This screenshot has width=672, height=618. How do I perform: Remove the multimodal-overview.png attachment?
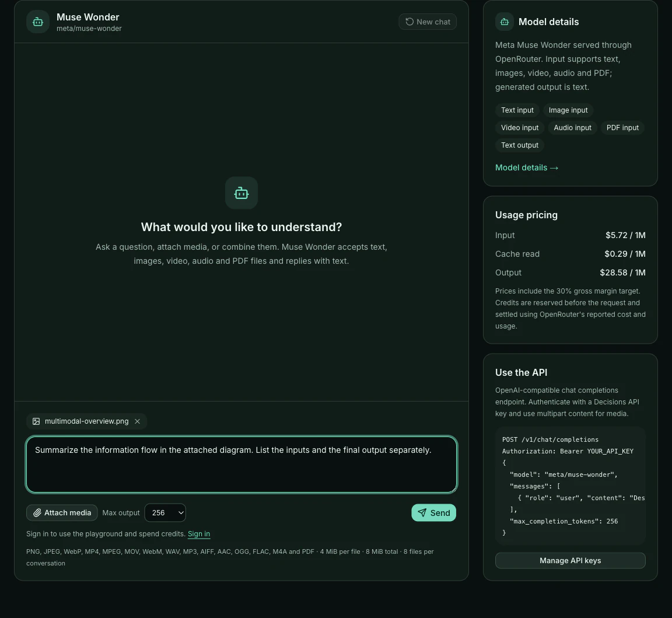pyautogui.click(x=137, y=421)
